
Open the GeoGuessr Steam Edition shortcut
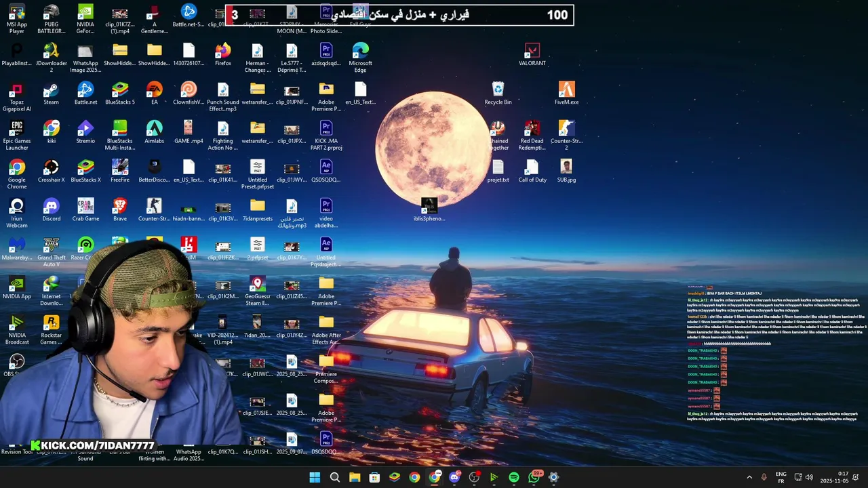click(257, 291)
